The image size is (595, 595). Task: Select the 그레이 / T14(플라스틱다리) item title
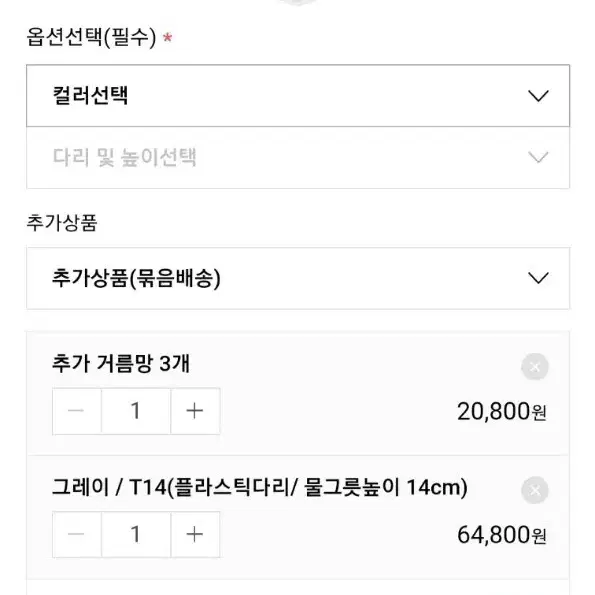tap(260, 487)
